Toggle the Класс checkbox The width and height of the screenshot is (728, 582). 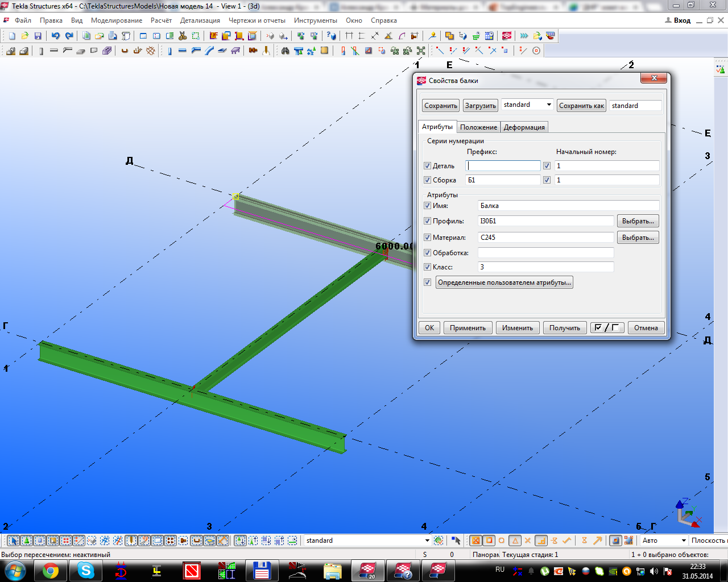coord(428,267)
